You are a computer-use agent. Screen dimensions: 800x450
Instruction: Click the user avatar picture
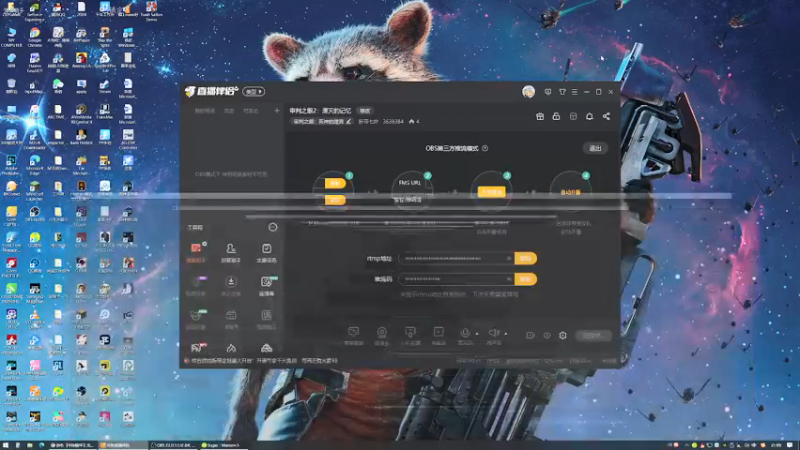point(529,92)
